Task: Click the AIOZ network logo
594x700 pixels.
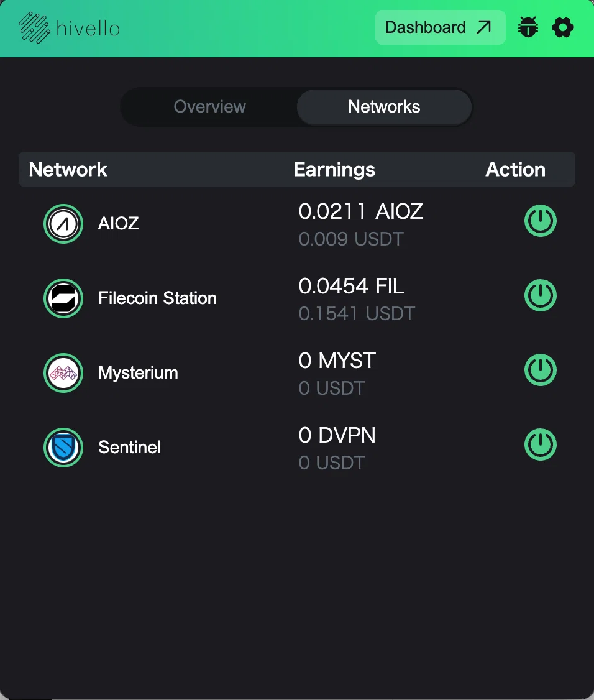Action: 63,223
